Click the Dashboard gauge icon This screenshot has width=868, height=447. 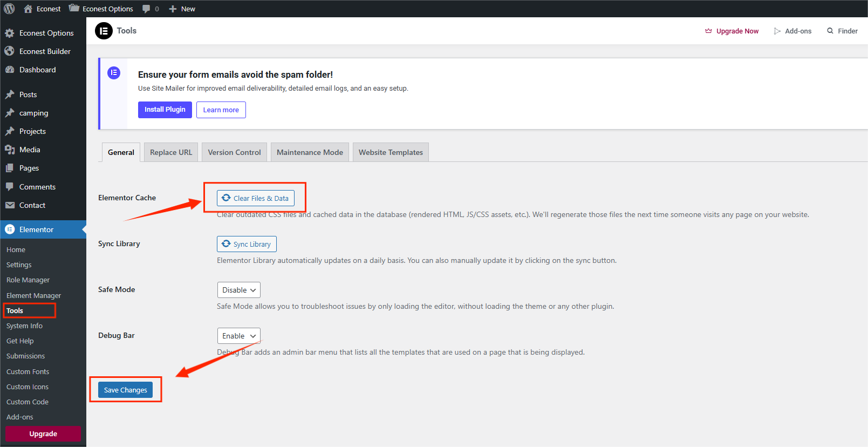(x=10, y=70)
